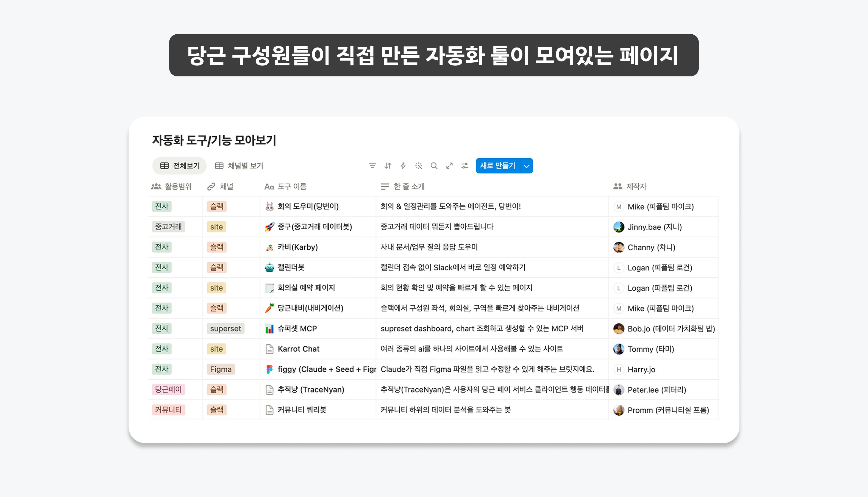Click Bob.jo's avatar in 제작자 column
The height and width of the screenshot is (497, 868).
[x=619, y=329]
